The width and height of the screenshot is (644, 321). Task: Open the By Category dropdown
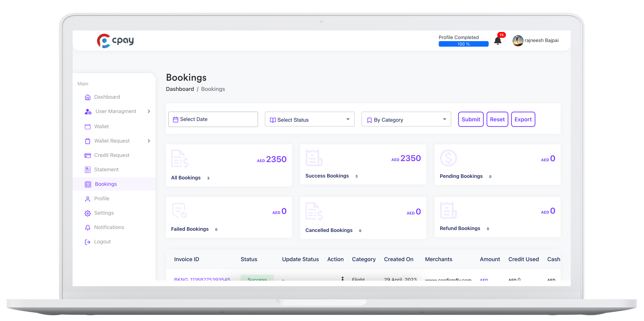pos(406,119)
